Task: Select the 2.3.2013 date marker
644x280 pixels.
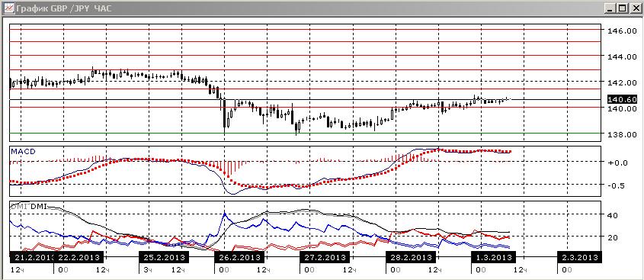Action: point(579,257)
